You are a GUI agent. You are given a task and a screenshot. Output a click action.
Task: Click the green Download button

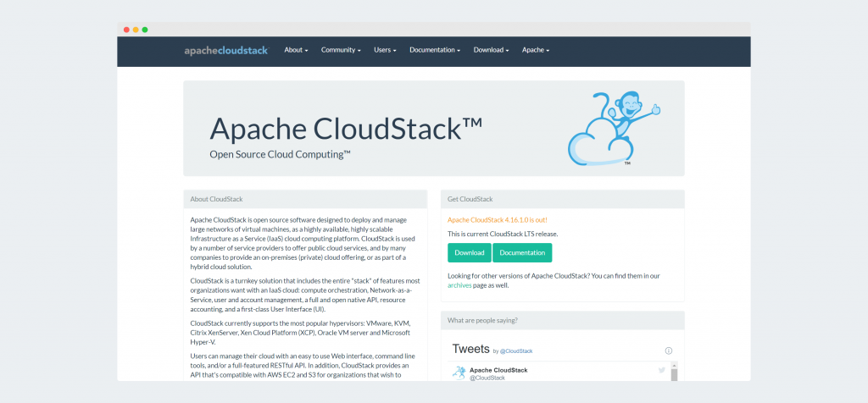470,252
